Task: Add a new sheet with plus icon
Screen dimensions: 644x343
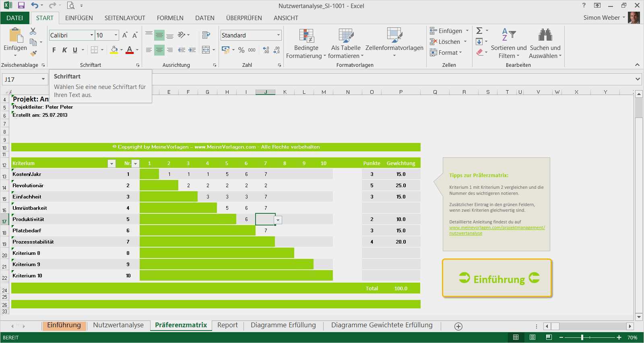Action: 458,326
